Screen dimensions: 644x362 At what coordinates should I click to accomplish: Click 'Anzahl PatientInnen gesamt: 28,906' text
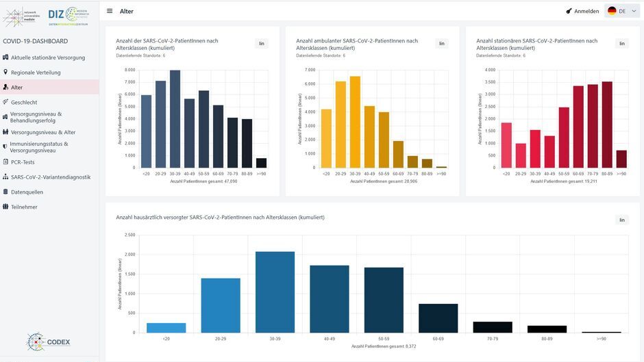384,181
